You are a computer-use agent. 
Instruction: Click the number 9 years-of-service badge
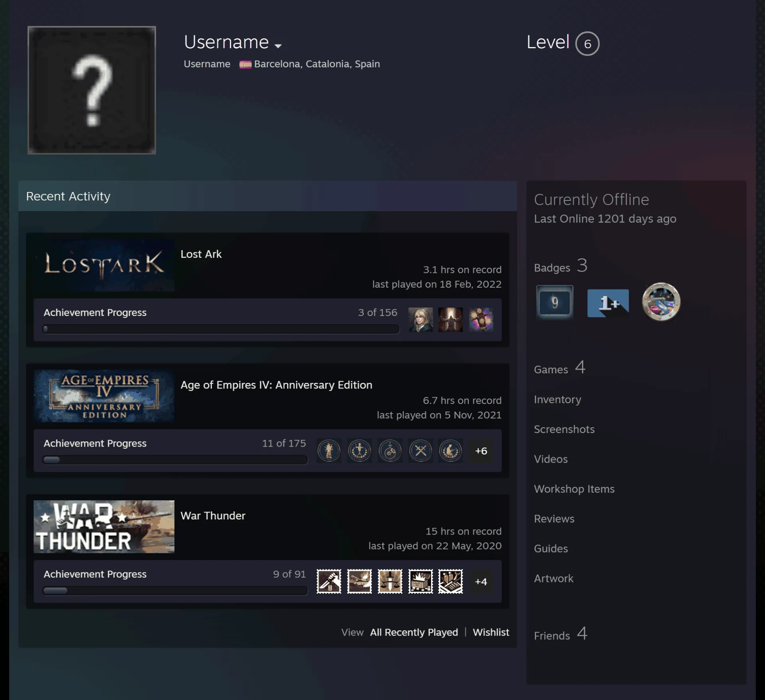(555, 302)
